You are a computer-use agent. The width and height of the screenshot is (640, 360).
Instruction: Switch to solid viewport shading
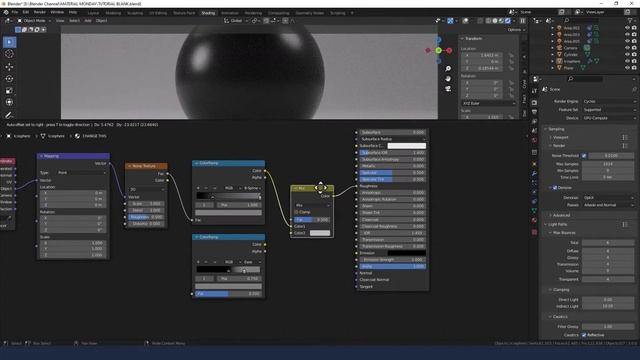pos(495,20)
